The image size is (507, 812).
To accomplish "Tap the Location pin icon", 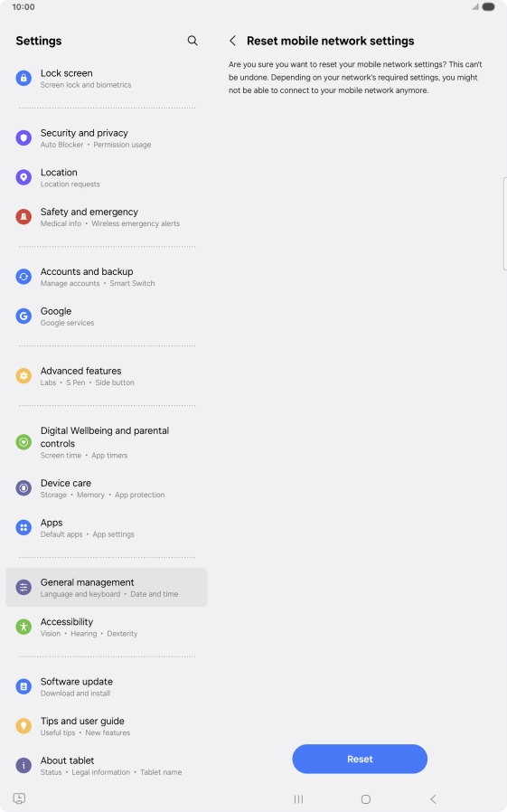I will click(23, 177).
